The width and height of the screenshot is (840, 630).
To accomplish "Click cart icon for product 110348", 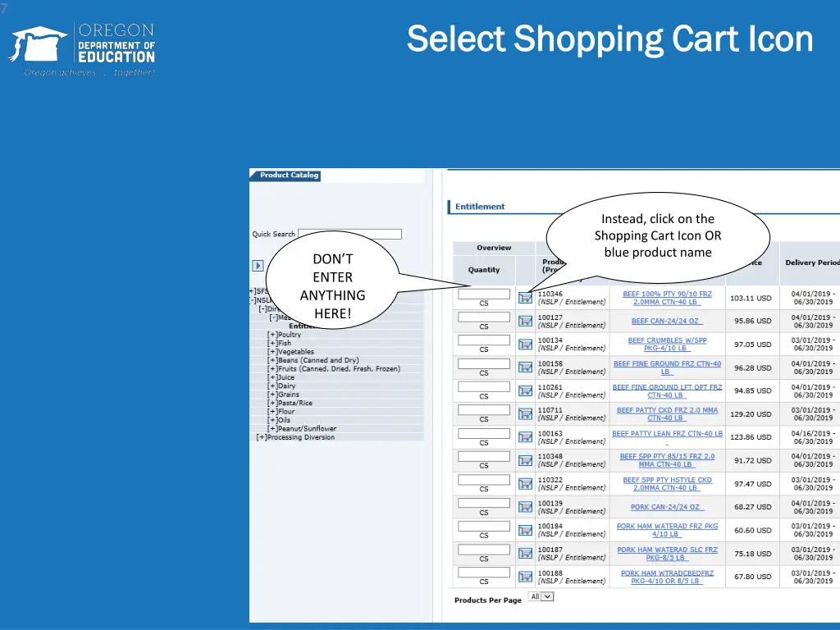I will tap(526, 461).
